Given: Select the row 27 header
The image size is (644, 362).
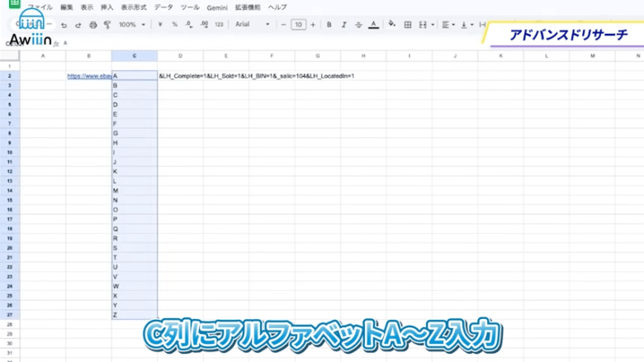Looking at the screenshot, I should (x=9, y=315).
